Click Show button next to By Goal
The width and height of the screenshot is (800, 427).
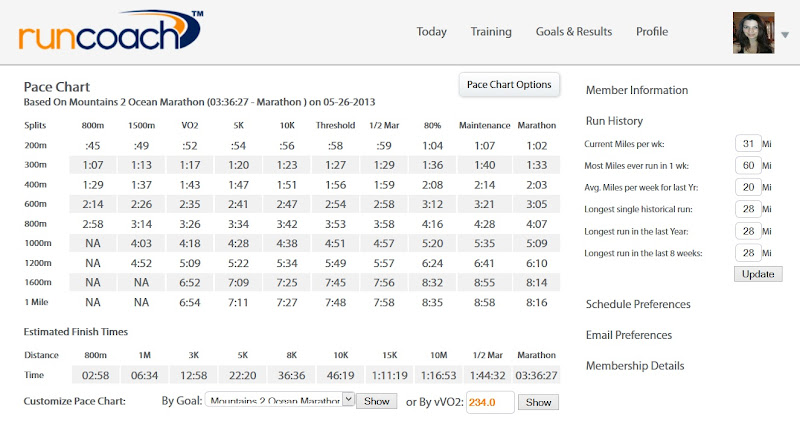377,401
